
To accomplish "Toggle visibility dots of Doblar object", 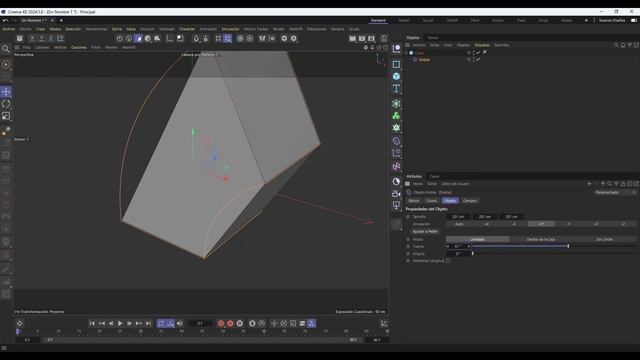I will [x=473, y=60].
